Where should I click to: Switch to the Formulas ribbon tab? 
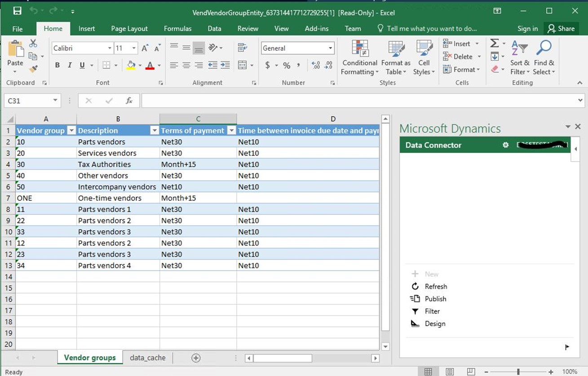tap(177, 28)
